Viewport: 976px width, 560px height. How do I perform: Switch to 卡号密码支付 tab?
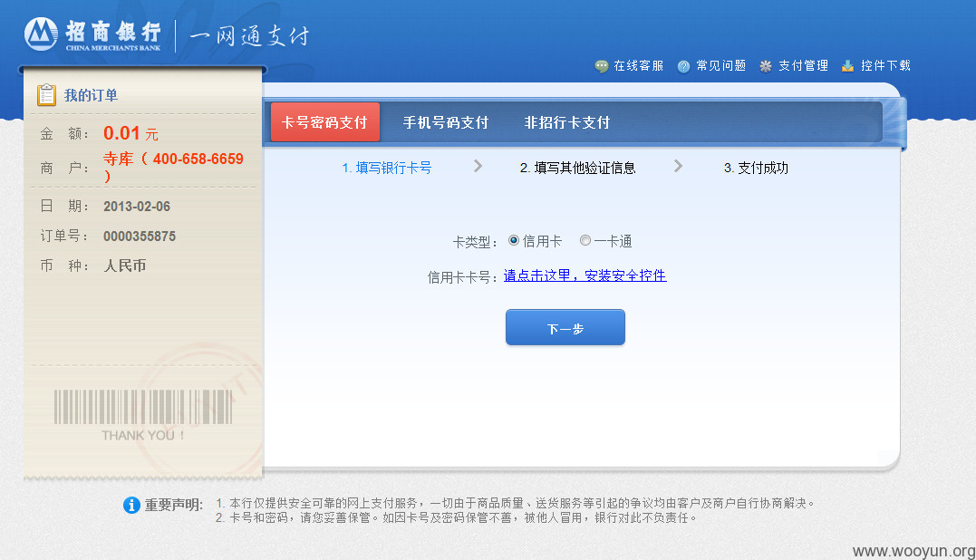(x=325, y=122)
